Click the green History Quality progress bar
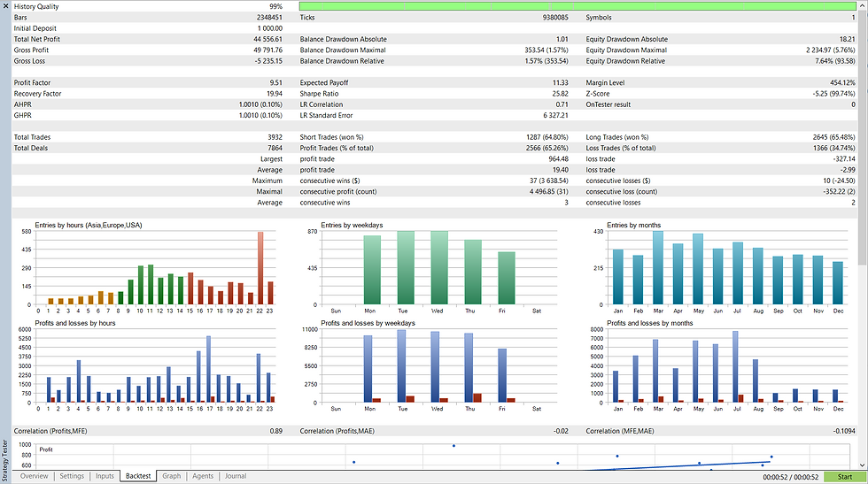Image resolution: width=868 pixels, height=484 pixels. (577, 6)
